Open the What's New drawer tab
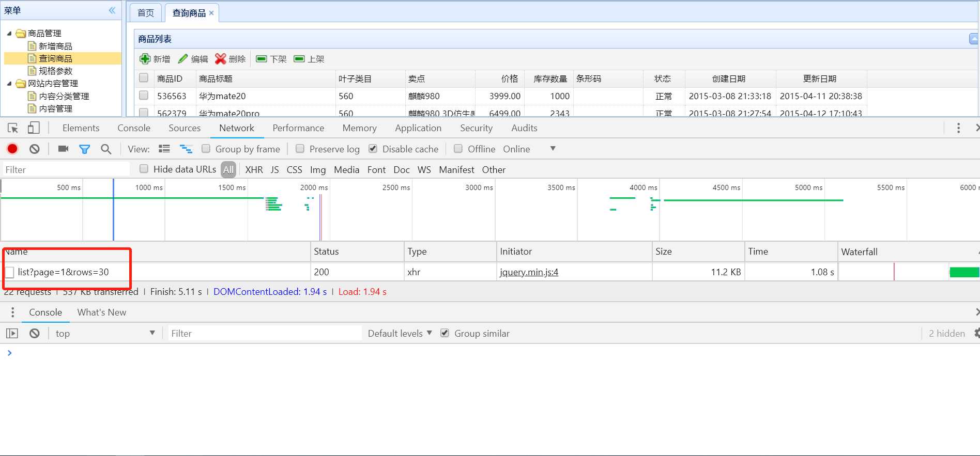 click(102, 312)
